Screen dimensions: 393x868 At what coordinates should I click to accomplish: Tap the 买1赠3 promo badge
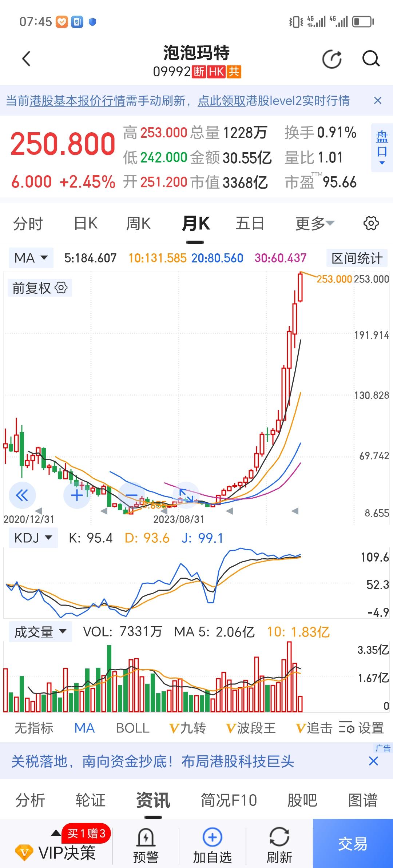pos(87,833)
